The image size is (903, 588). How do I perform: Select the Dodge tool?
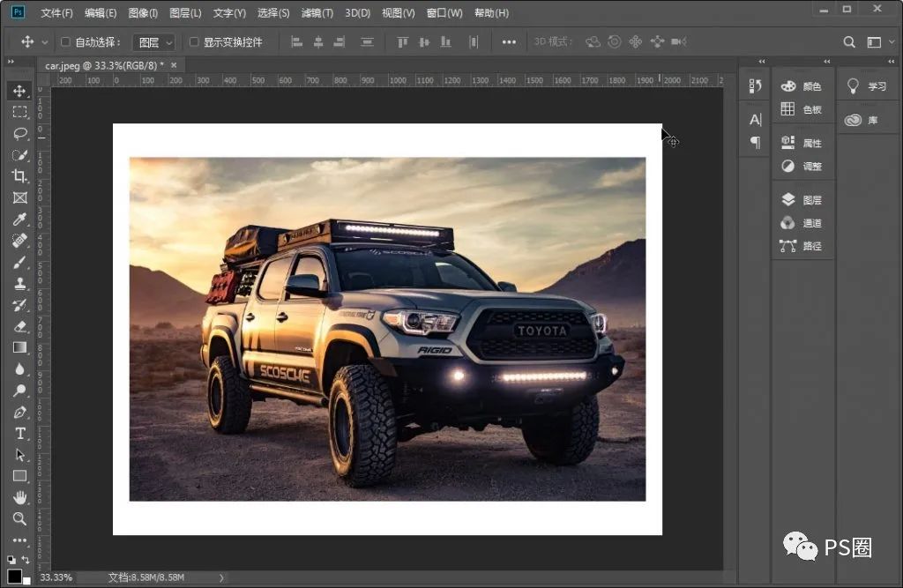(x=19, y=391)
